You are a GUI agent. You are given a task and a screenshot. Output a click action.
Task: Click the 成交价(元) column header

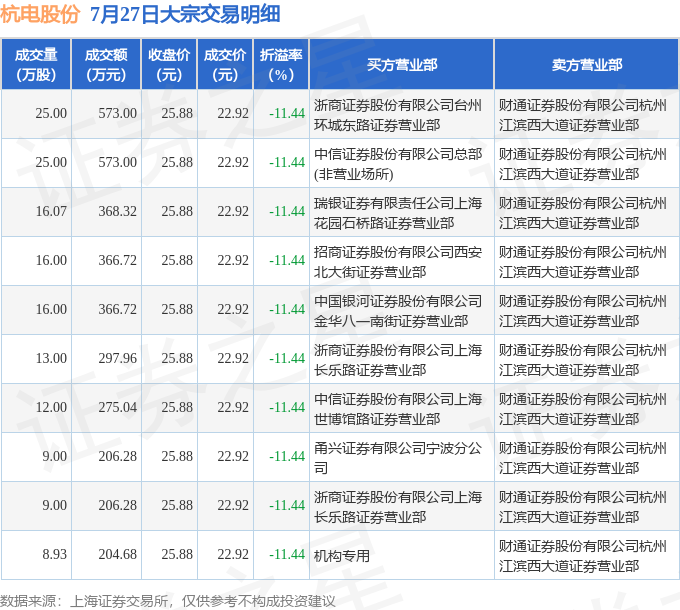point(225,64)
